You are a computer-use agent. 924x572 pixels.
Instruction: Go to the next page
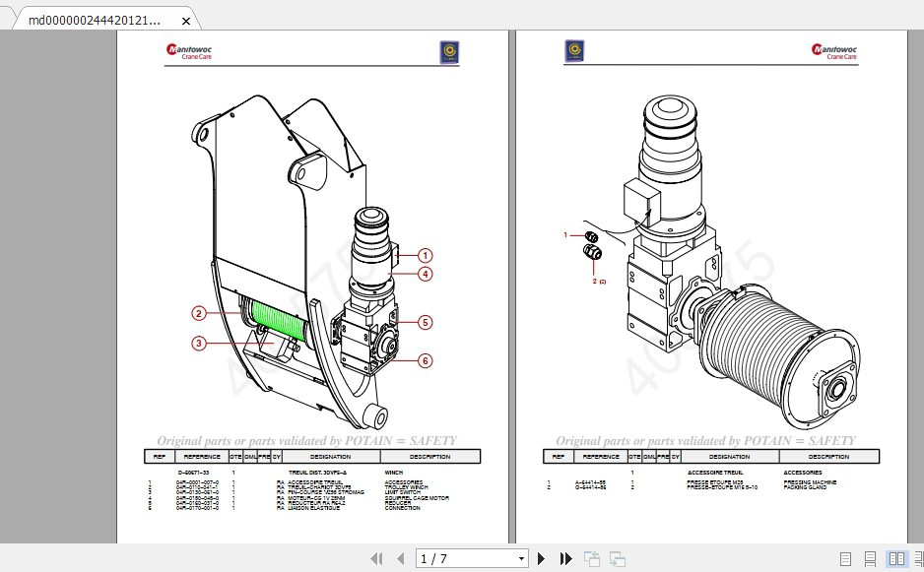pos(542,558)
